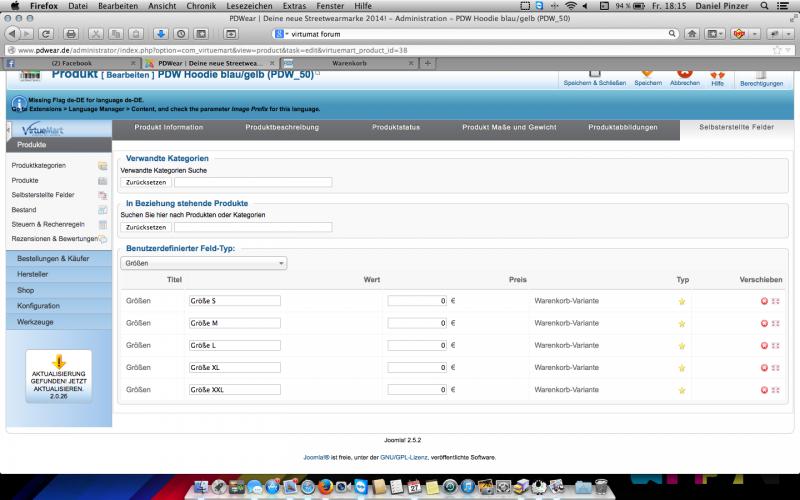Expand the Konfiguration sidebar section

38,305
